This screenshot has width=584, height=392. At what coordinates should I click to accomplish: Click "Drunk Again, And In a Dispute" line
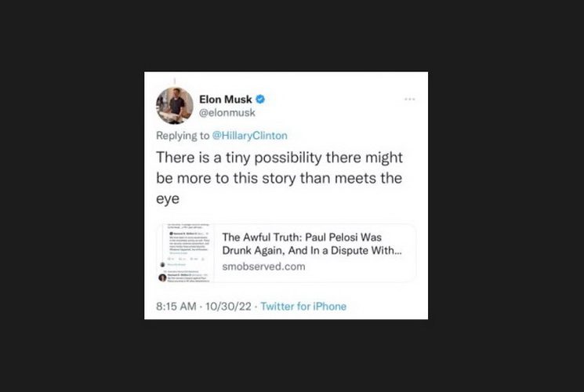[313, 252]
